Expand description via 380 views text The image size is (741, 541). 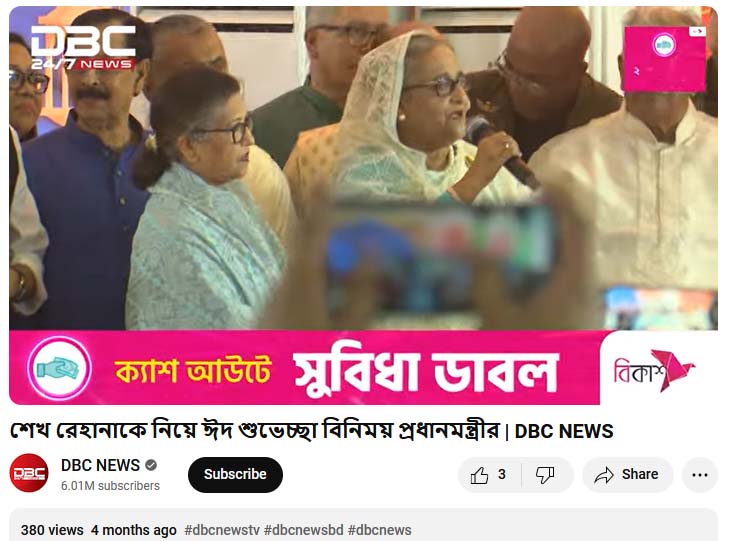[52, 530]
